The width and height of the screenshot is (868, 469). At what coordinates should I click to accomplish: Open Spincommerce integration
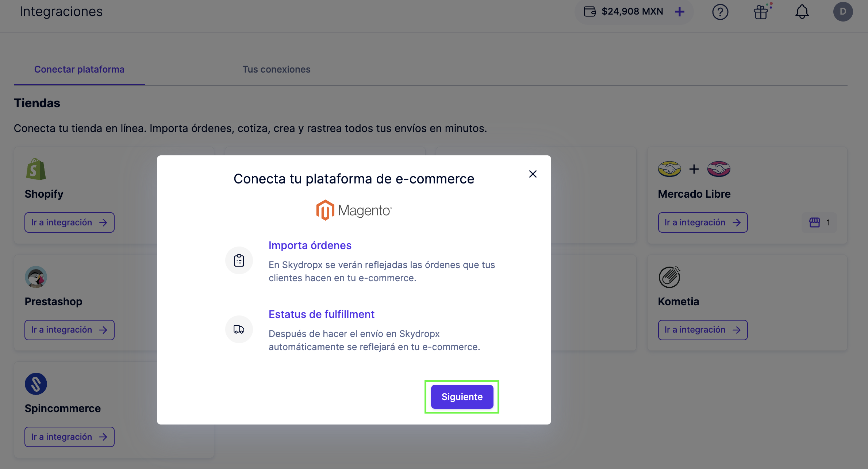click(69, 437)
